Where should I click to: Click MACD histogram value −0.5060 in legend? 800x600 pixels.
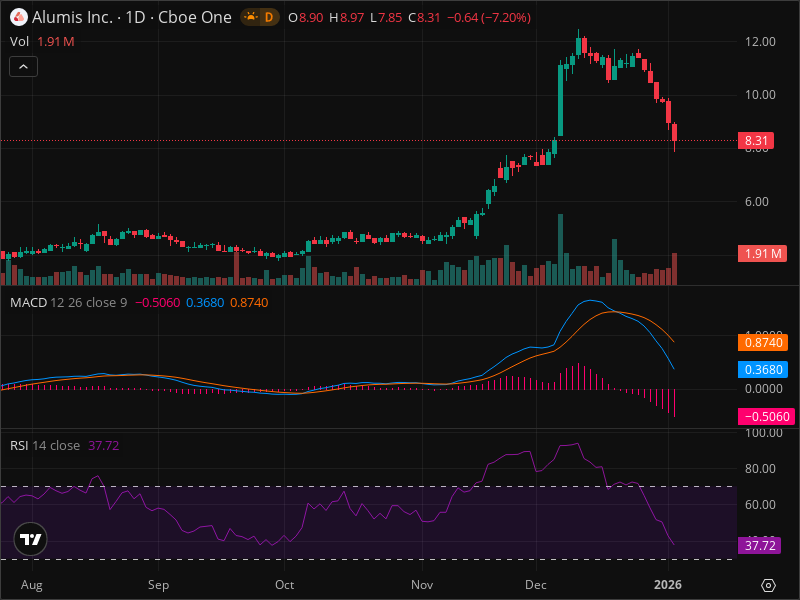[x=157, y=303]
